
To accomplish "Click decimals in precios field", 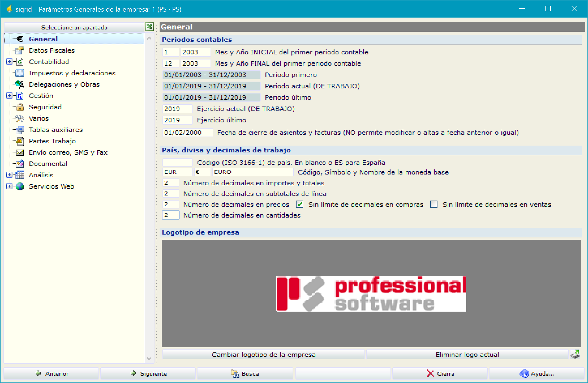I will 171,204.
